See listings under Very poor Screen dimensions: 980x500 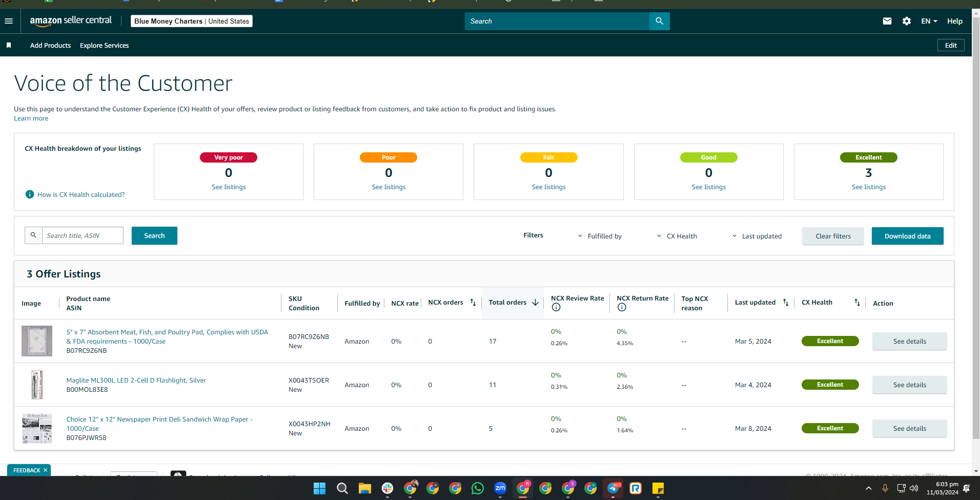click(229, 187)
